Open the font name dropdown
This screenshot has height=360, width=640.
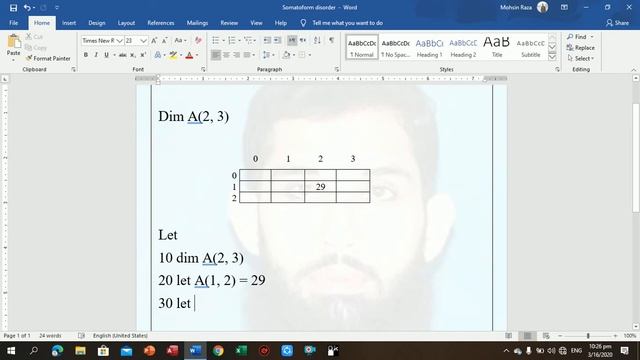pos(120,40)
